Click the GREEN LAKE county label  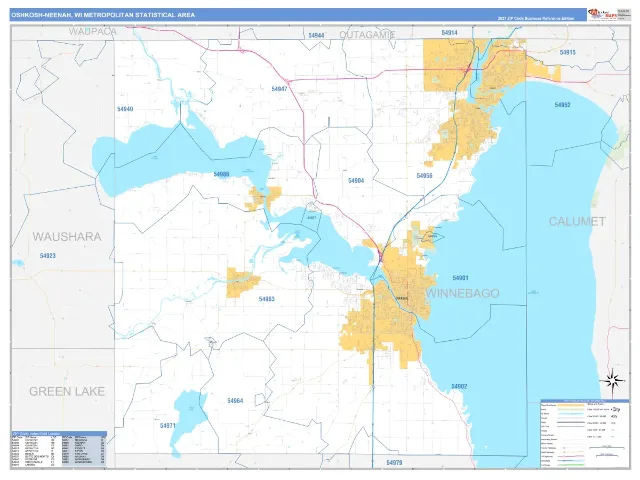click(x=67, y=391)
